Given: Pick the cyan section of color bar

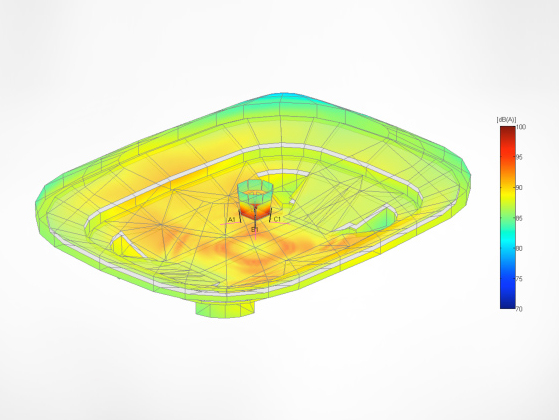Looking at the screenshot, I should 507,244.
